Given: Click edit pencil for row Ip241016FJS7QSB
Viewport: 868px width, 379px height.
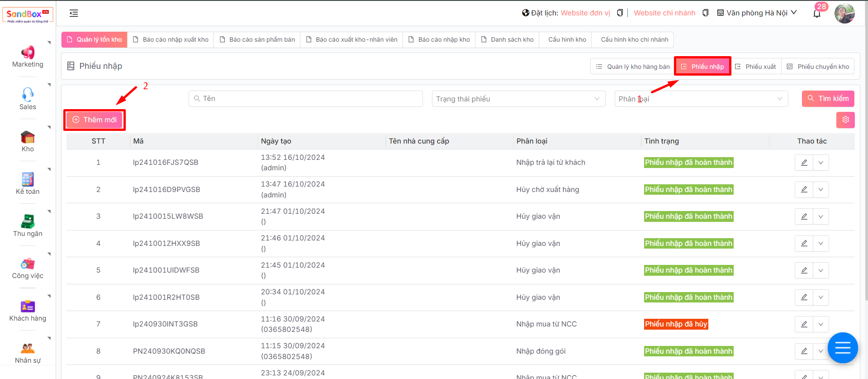Looking at the screenshot, I should click(x=804, y=163).
